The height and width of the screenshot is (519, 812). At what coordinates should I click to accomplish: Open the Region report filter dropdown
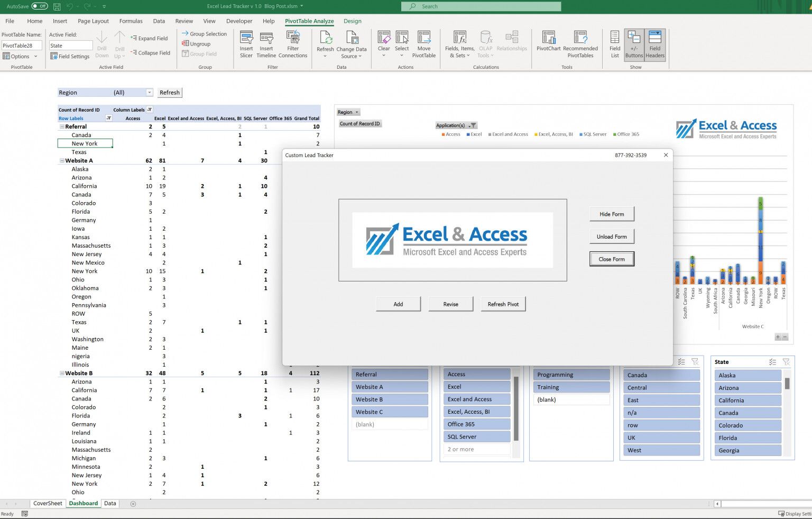tap(149, 92)
